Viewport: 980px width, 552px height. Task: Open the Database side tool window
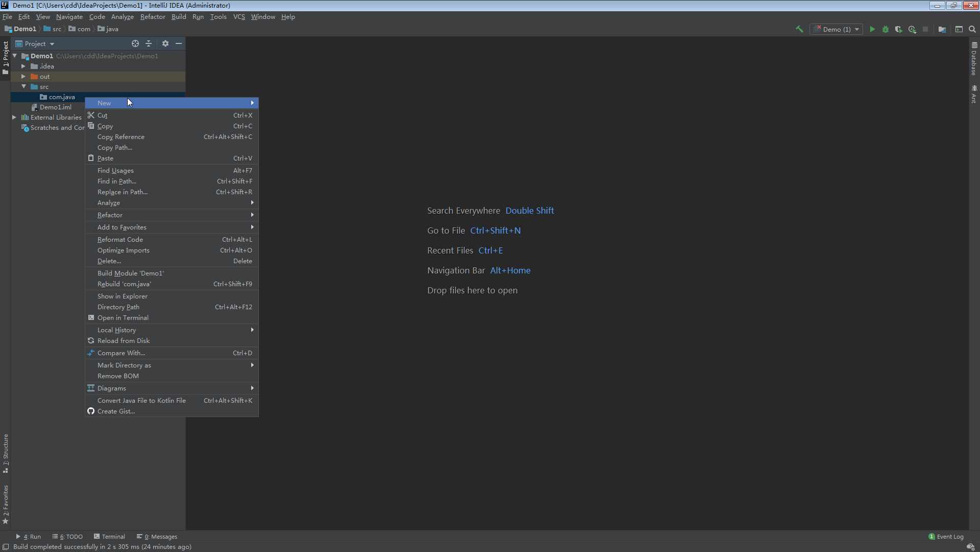click(x=974, y=59)
